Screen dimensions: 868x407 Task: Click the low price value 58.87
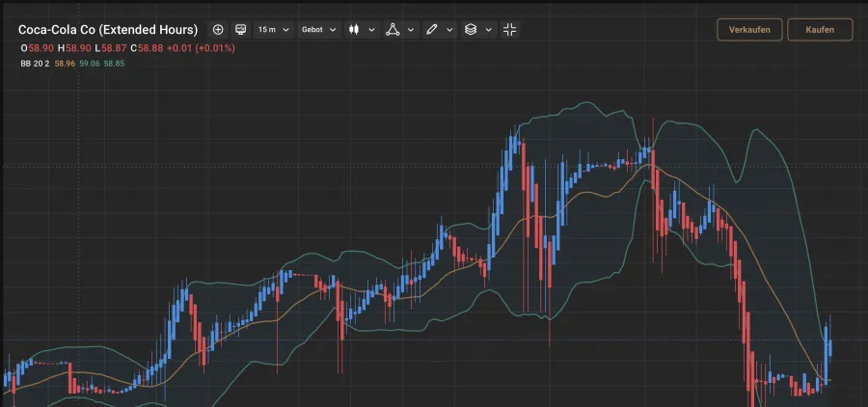pos(114,48)
